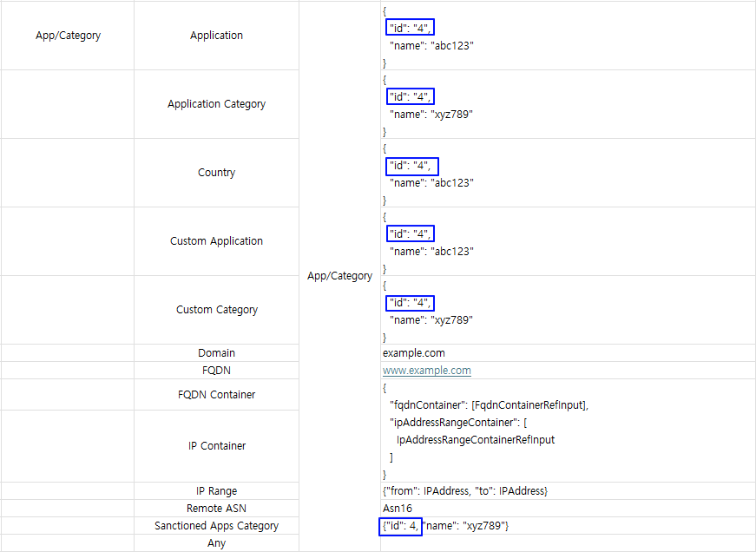Select the IP Container cell
756x552 pixels.
click(x=216, y=446)
